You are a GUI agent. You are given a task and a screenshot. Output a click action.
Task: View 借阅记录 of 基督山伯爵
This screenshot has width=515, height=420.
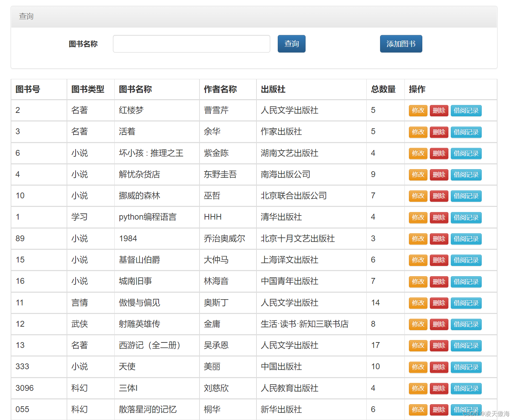click(466, 260)
